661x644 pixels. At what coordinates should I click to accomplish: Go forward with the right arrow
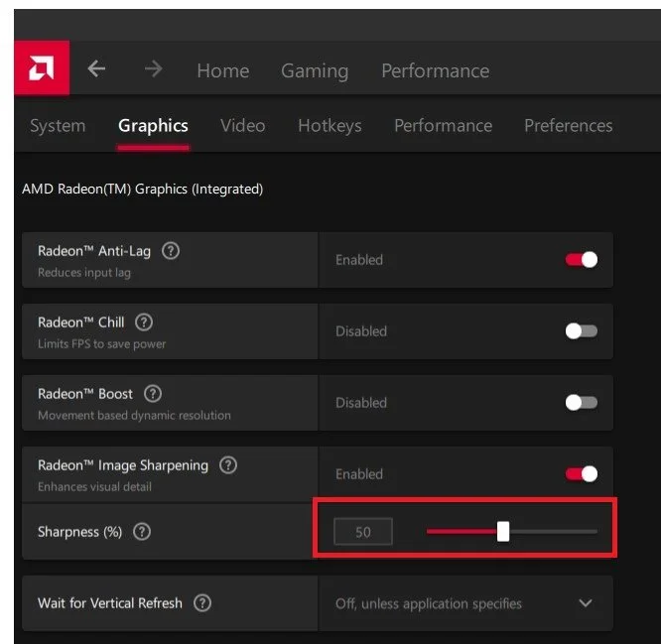click(x=154, y=68)
